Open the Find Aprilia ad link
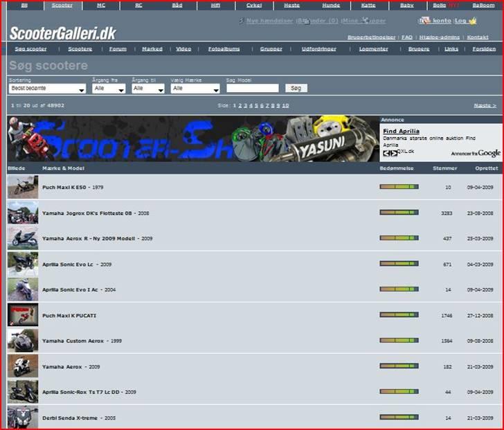504x430 pixels. tap(401, 131)
